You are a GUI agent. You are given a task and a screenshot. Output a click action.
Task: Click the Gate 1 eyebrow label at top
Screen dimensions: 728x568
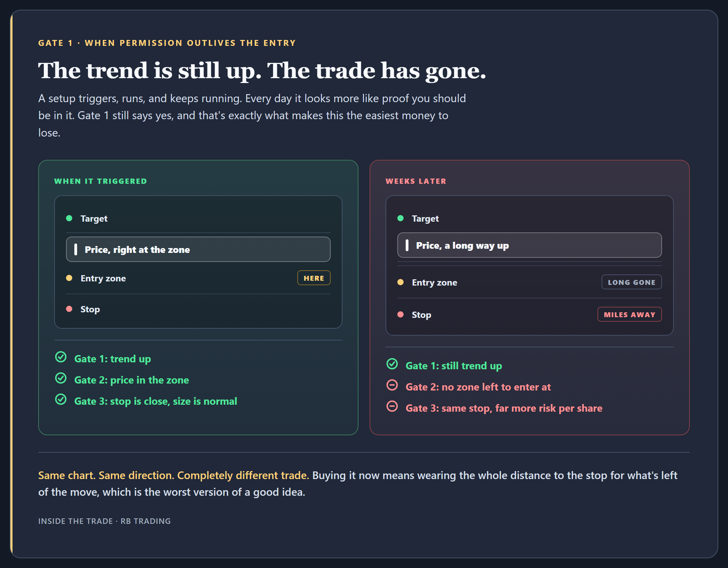click(167, 43)
